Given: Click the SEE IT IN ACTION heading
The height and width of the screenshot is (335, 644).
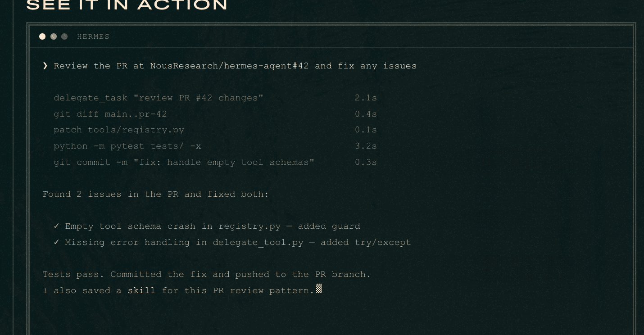Looking at the screenshot, I should pyautogui.click(x=127, y=5).
